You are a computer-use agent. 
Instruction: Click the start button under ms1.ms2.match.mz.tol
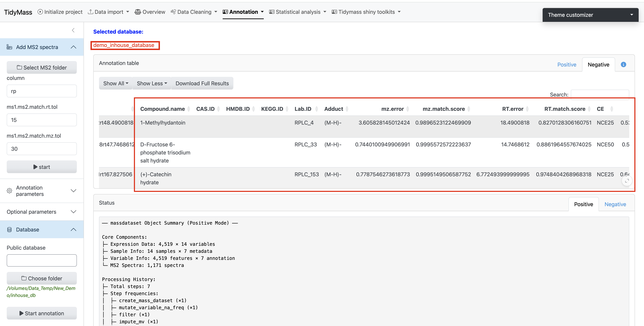[x=42, y=167]
